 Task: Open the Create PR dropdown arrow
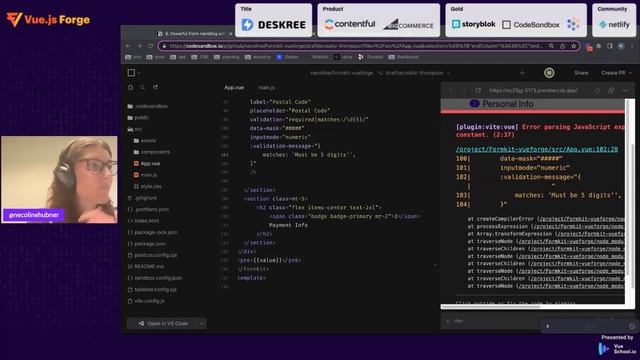631,73
